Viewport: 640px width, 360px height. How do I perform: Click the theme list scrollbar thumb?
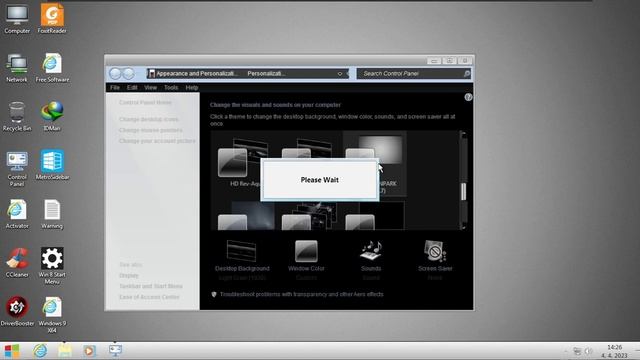pos(463,191)
